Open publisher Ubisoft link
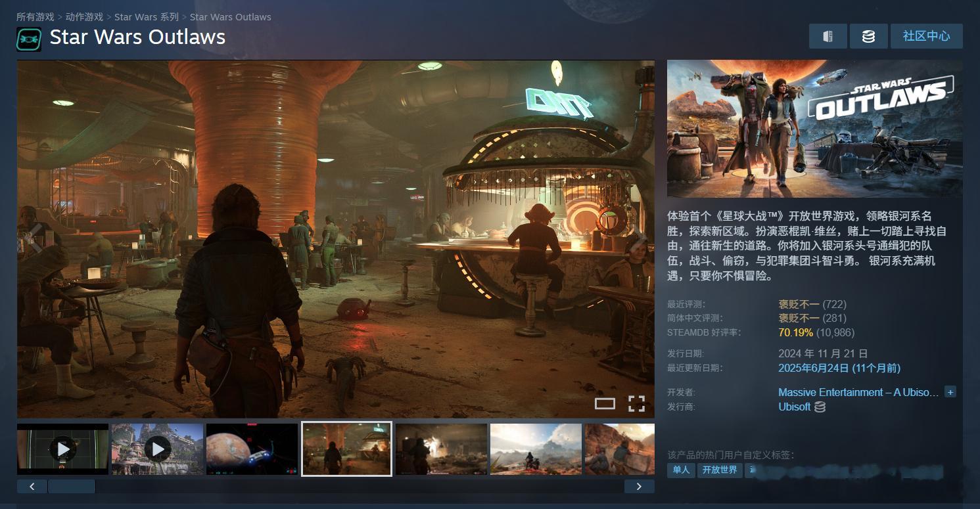Viewport: 980px width, 509px height. tap(795, 407)
